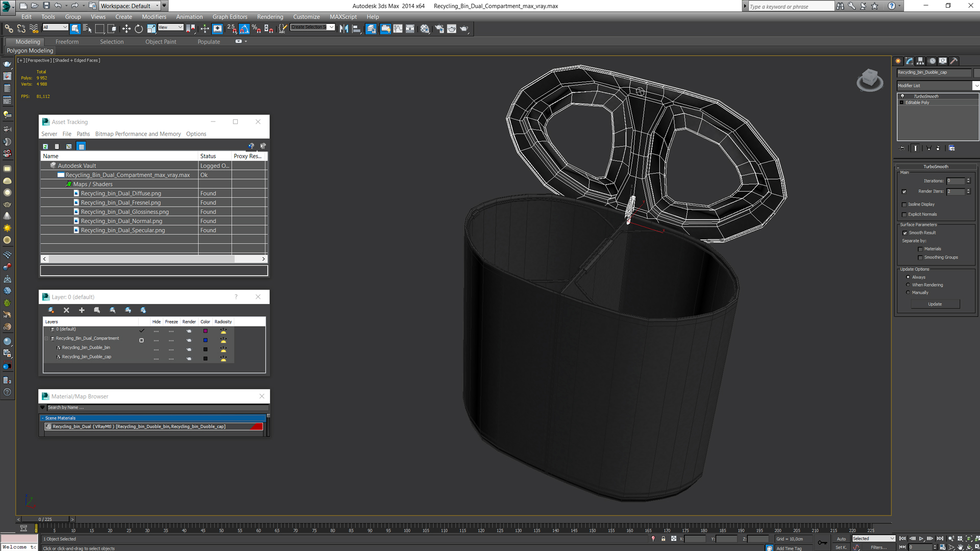Switch to the Create command panel
This screenshot has height=551, width=980.
point(898,61)
